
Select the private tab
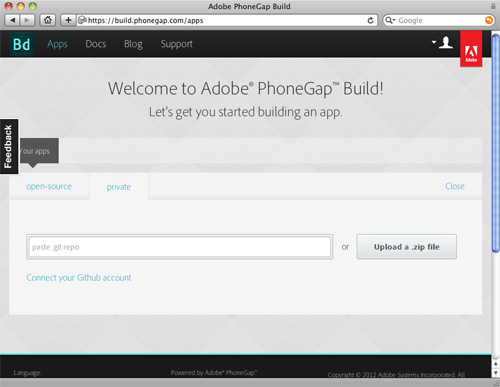(x=119, y=187)
